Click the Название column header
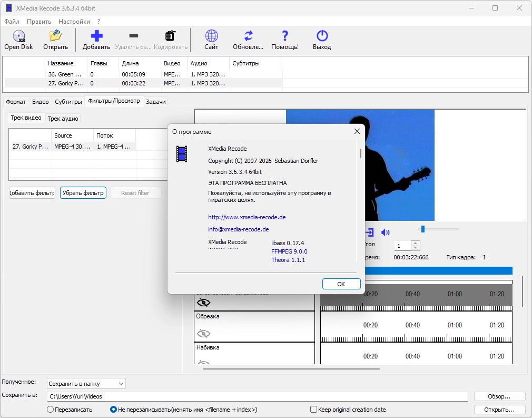This screenshot has width=532, height=418. pyautogui.click(x=66, y=63)
